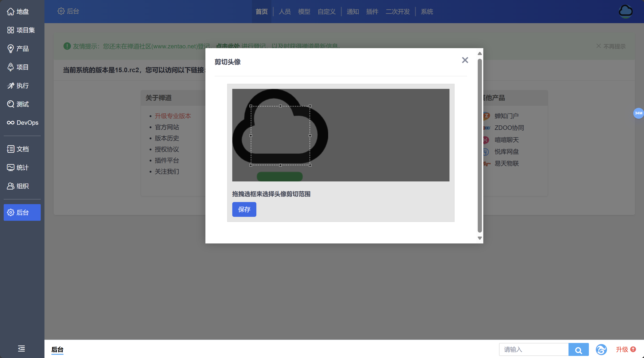644x358 pixels.
Task: Open the 地盘 home sidebar icon
Action: pyautogui.click(x=10, y=12)
